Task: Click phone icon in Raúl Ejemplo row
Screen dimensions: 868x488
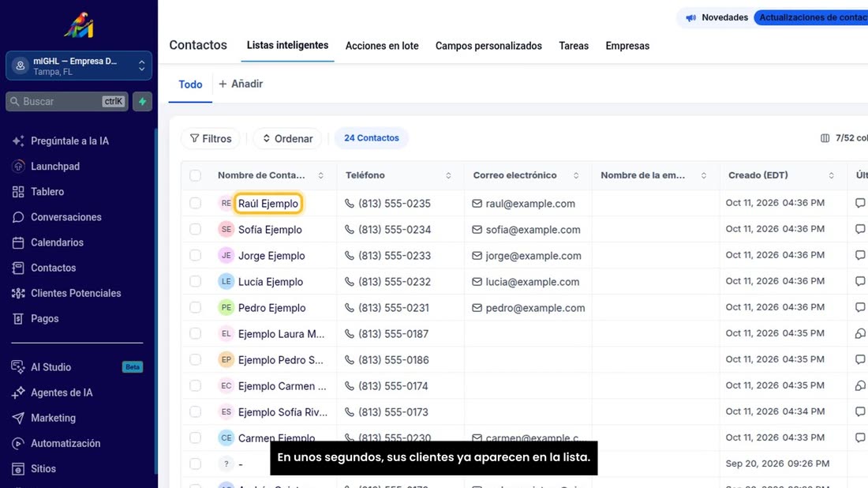Action: click(350, 203)
